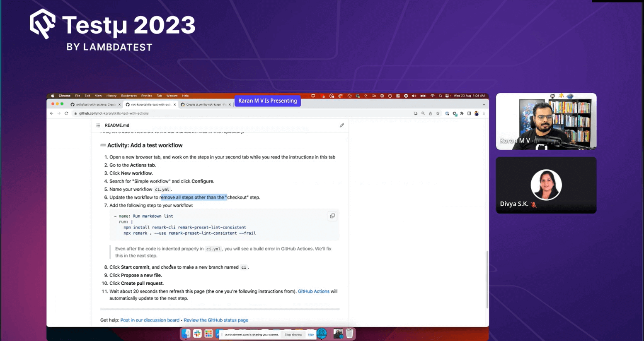Bookmark the page with the star icon

(438, 113)
